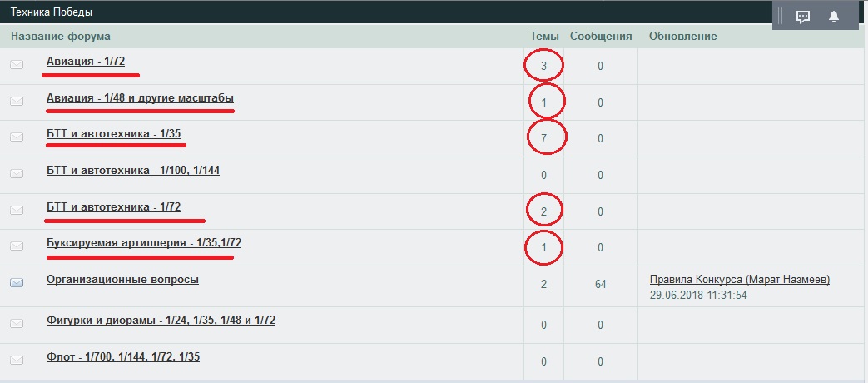Open Буксируемая артиллерия - 1/35,1/72 forum

pos(144,242)
